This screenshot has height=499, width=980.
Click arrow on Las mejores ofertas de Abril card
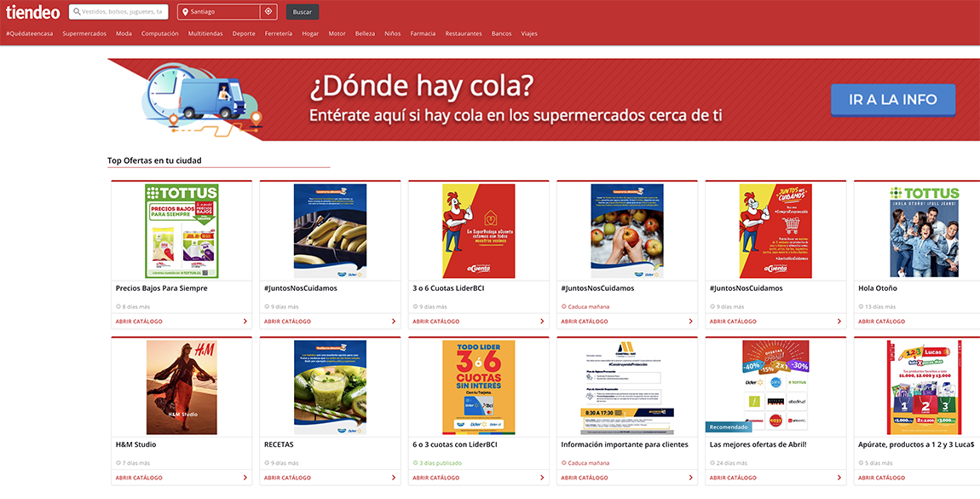[x=839, y=478]
